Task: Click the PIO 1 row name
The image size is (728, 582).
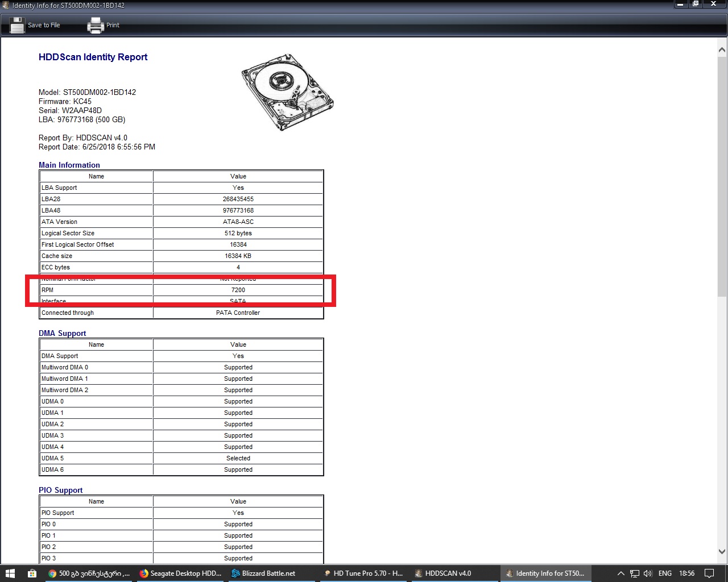Action: click(x=48, y=535)
